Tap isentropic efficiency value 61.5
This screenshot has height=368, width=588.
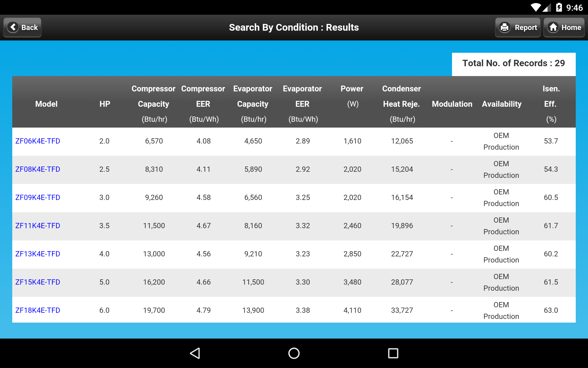coord(551,282)
